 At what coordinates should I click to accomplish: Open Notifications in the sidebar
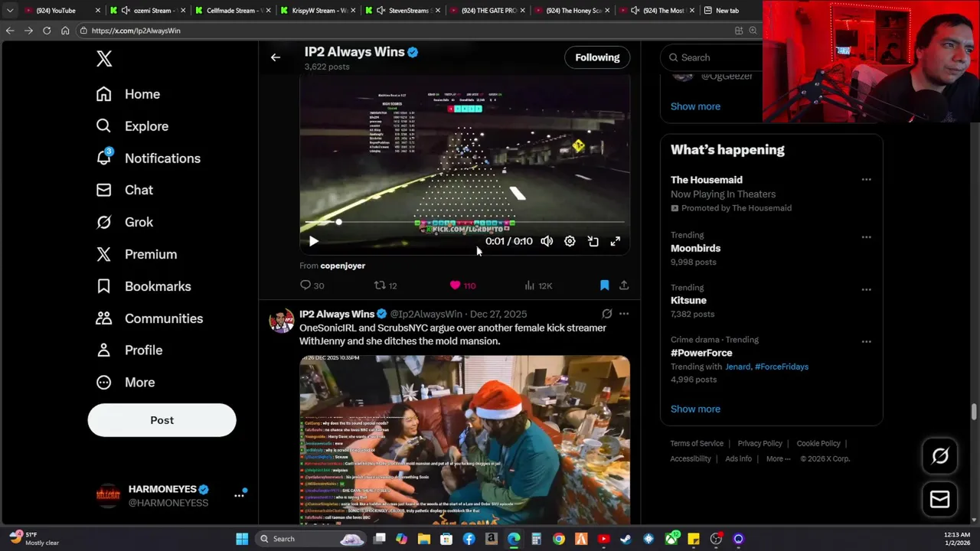(x=148, y=158)
